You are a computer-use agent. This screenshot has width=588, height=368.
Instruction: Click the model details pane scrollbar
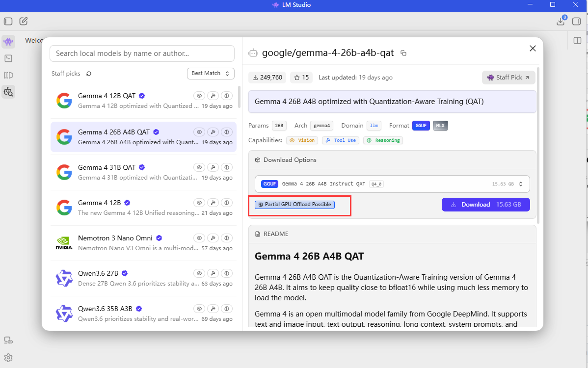click(538, 145)
